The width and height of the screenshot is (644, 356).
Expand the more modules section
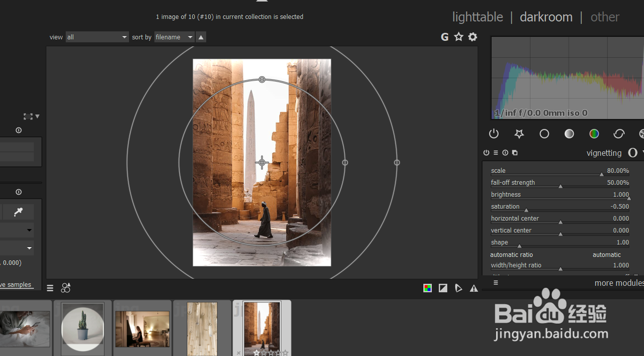[619, 283]
